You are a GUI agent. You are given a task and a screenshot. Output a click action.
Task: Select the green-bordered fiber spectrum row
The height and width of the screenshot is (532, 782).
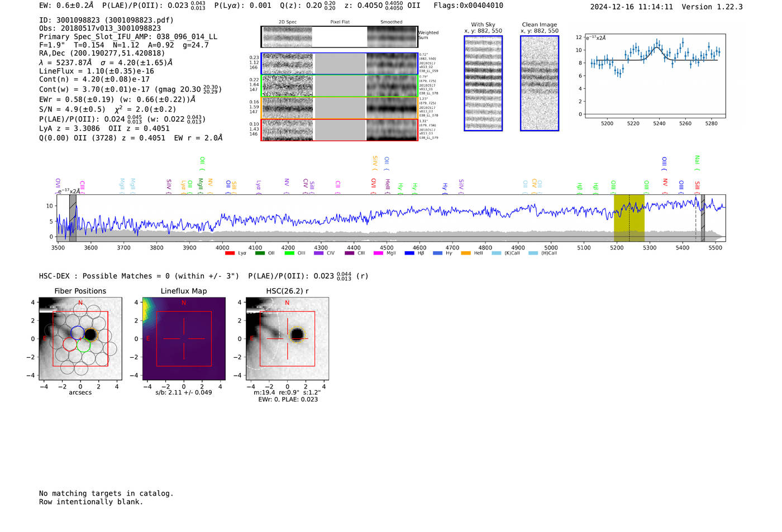pyautogui.click(x=339, y=86)
